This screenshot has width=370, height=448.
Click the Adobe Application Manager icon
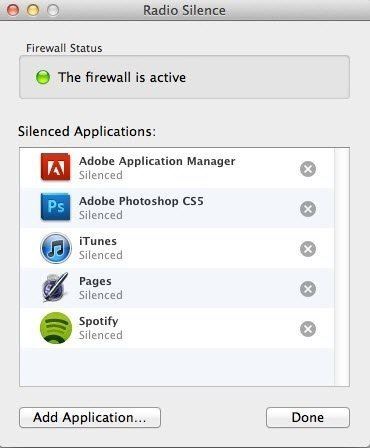[x=55, y=167]
